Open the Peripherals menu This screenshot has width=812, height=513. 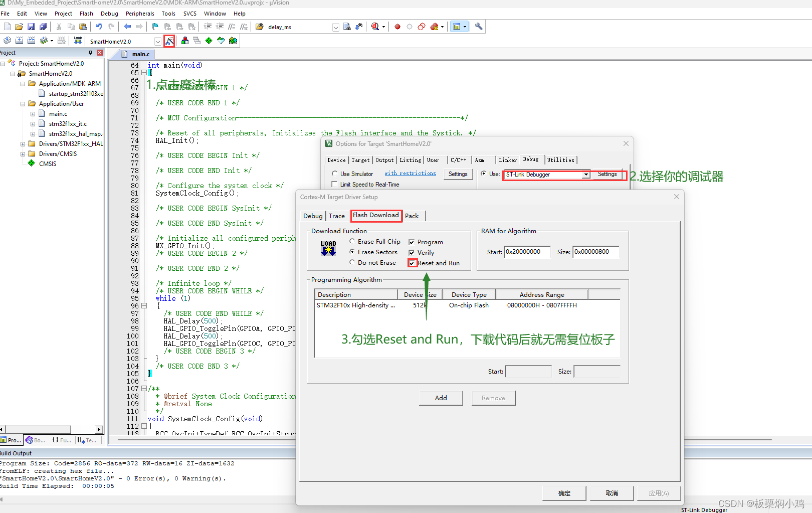[x=140, y=14]
